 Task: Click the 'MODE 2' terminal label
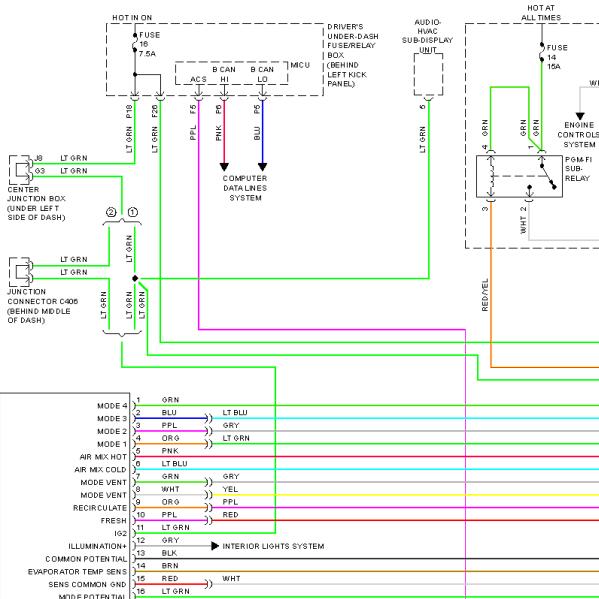(112, 431)
